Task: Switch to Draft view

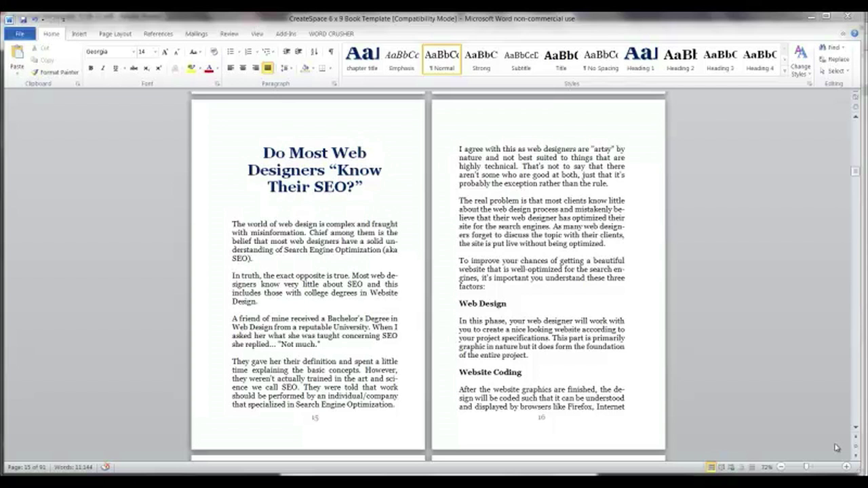Action: (x=752, y=467)
